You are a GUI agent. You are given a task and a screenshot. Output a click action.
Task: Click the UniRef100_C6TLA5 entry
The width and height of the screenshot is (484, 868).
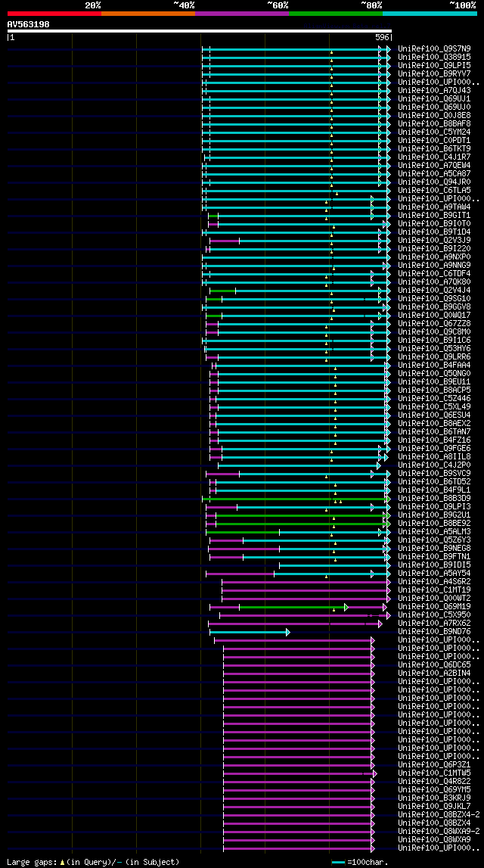click(434, 190)
